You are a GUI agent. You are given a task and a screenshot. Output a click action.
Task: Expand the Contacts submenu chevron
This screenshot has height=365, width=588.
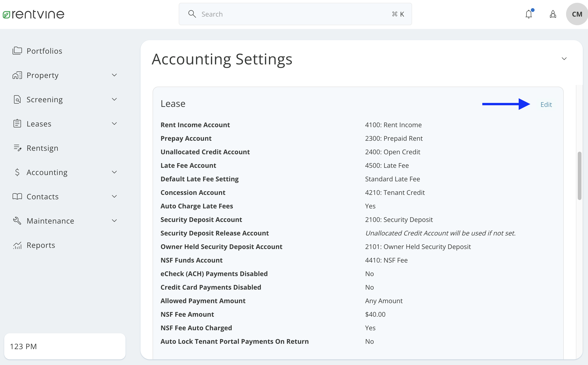pos(114,196)
